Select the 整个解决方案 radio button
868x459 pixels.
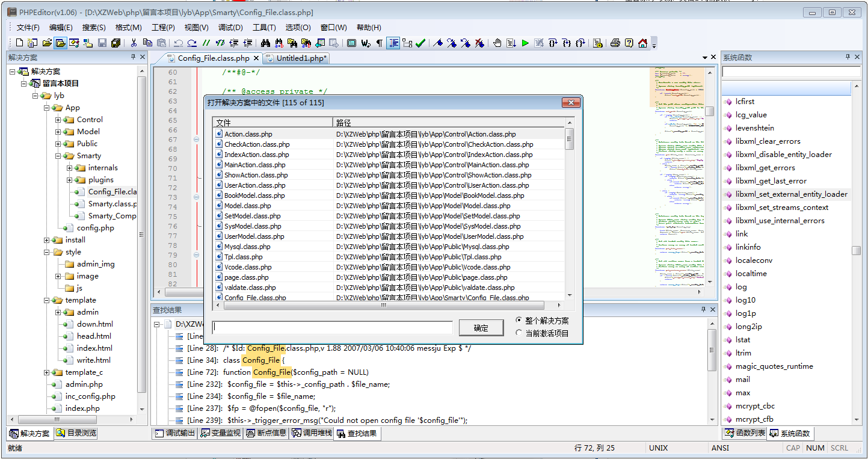[519, 320]
